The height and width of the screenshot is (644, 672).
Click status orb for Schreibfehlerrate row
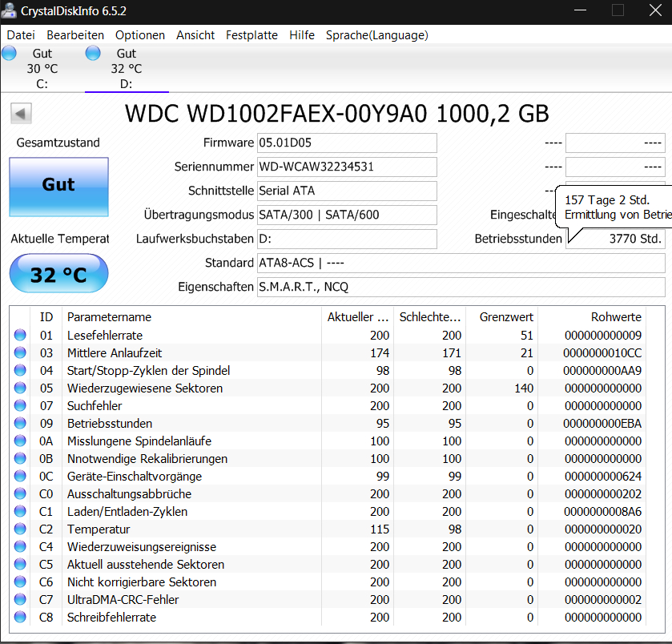pos(20,617)
